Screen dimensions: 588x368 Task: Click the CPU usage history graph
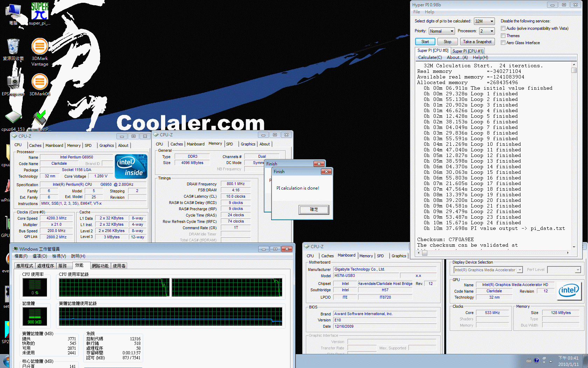170,287
